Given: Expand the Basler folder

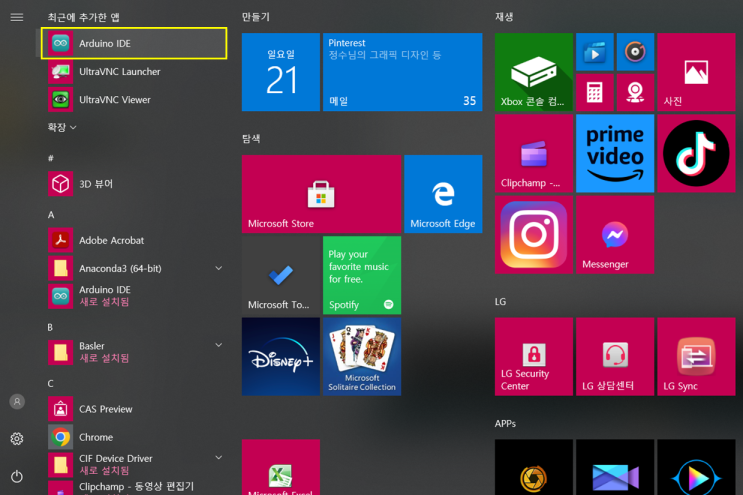Looking at the screenshot, I should 218,345.
